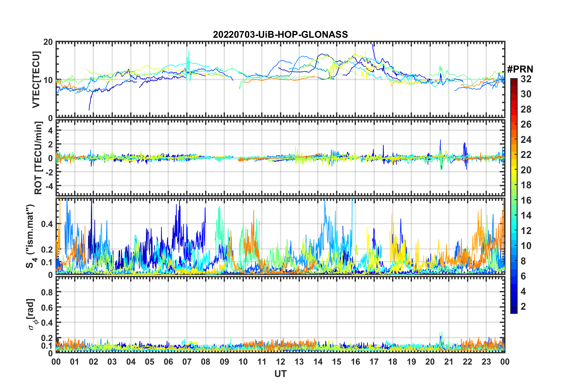Click VTEC axis tick label 20
This screenshot has width=561, height=392.
pos(48,42)
